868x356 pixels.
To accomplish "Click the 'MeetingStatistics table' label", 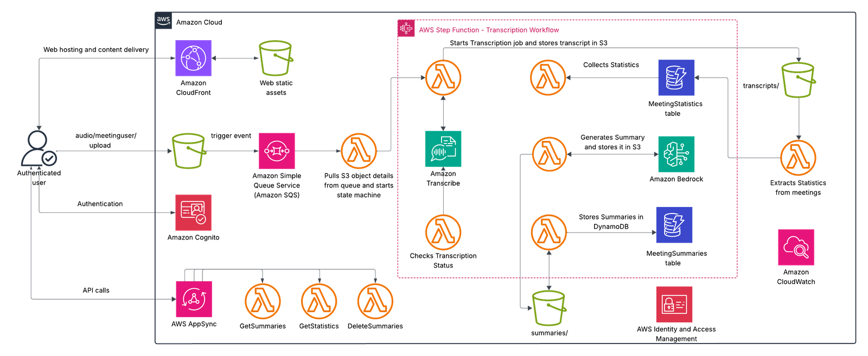I will (x=675, y=108).
